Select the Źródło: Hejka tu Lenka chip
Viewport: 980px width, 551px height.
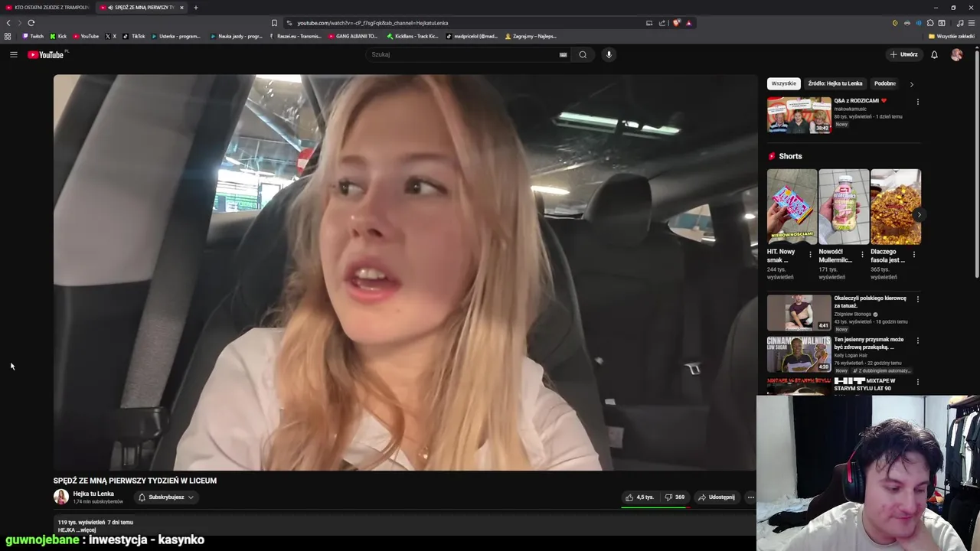pyautogui.click(x=835, y=83)
